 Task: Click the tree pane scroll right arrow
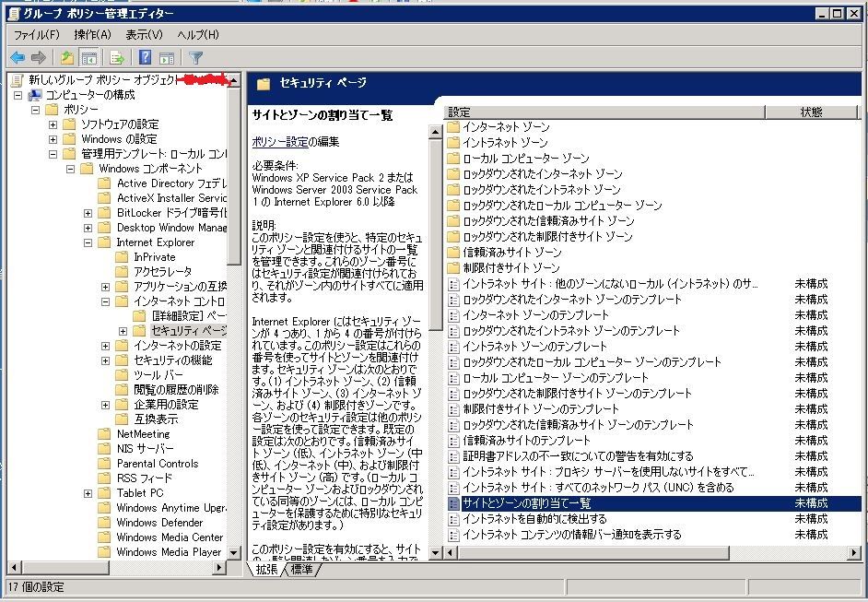(x=220, y=567)
